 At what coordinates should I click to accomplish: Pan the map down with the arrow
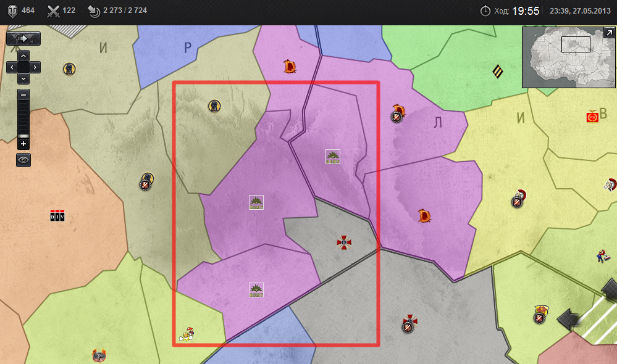[x=23, y=78]
